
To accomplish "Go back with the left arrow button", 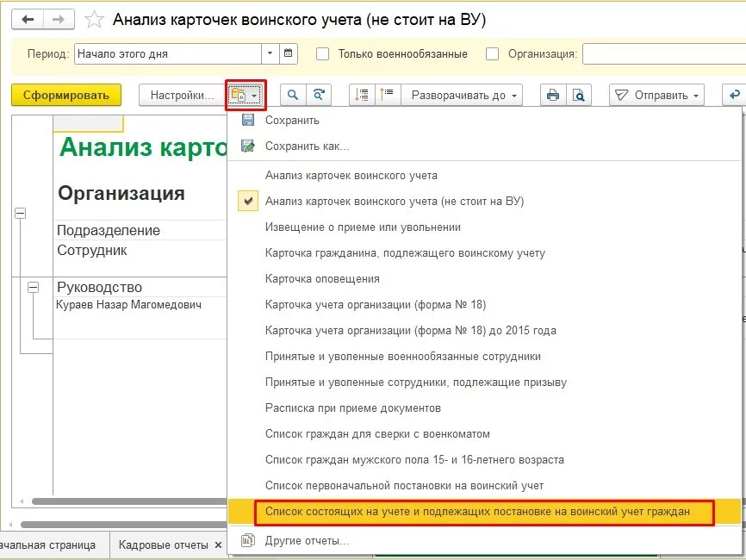I will coord(28,20).
